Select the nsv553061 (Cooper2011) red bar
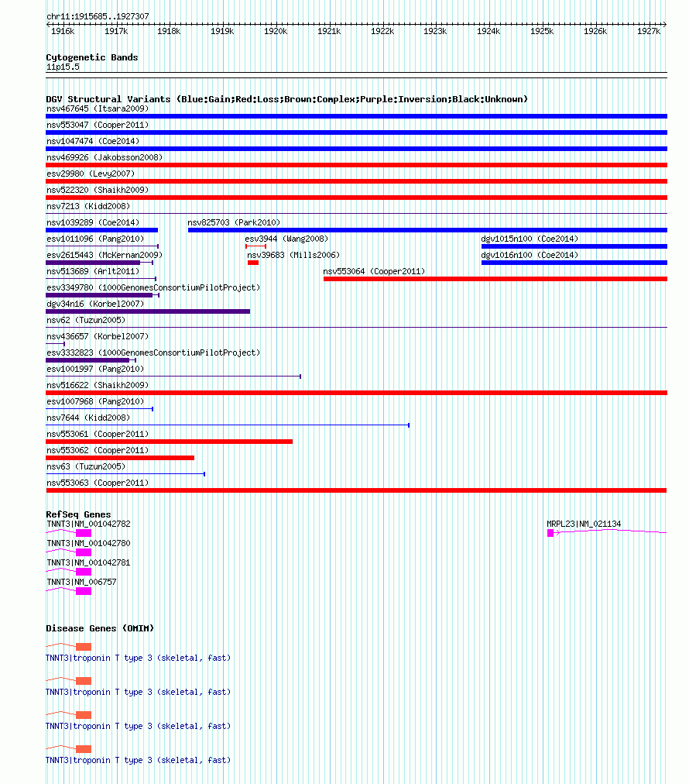689x784 pixels. [170, 442]
